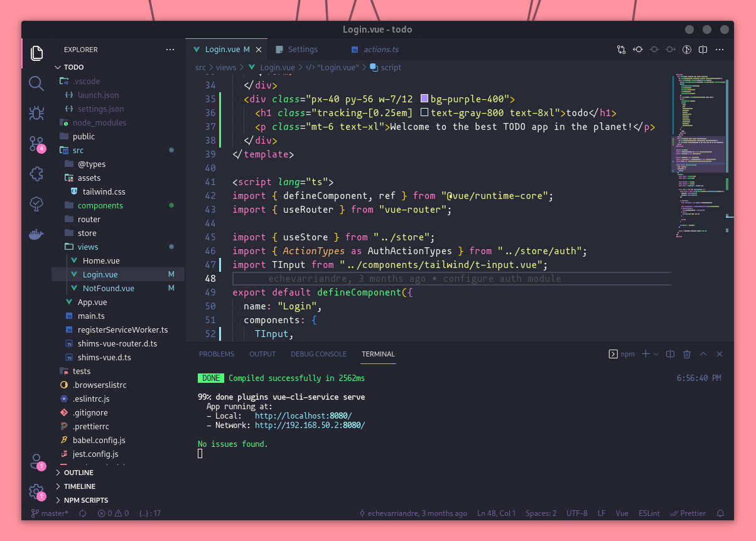The image size is (756, 541).
Task: Click Spaces: 2 indentation setting
Action: point(541,513)
